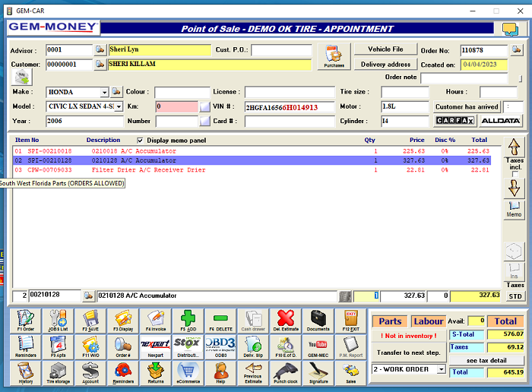Open eCommerce shopping cart
The height and width of the screenshot is (392, 532).
[x=188, y=373]
